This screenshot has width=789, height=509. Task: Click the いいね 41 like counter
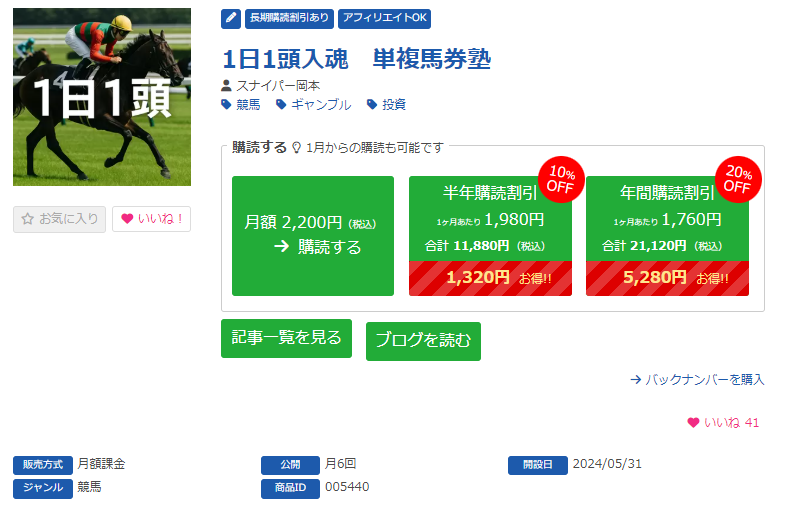click(723, 423)
